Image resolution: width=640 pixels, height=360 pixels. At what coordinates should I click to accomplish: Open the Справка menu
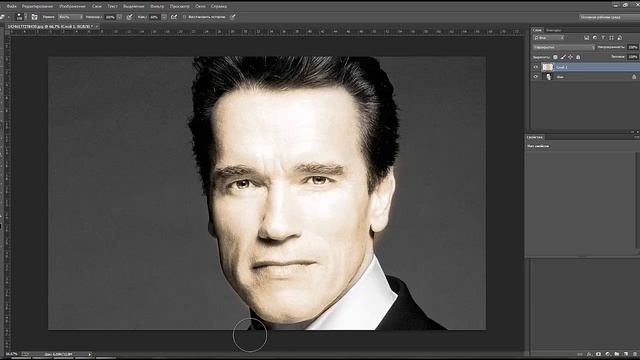[x=219, y=7]
